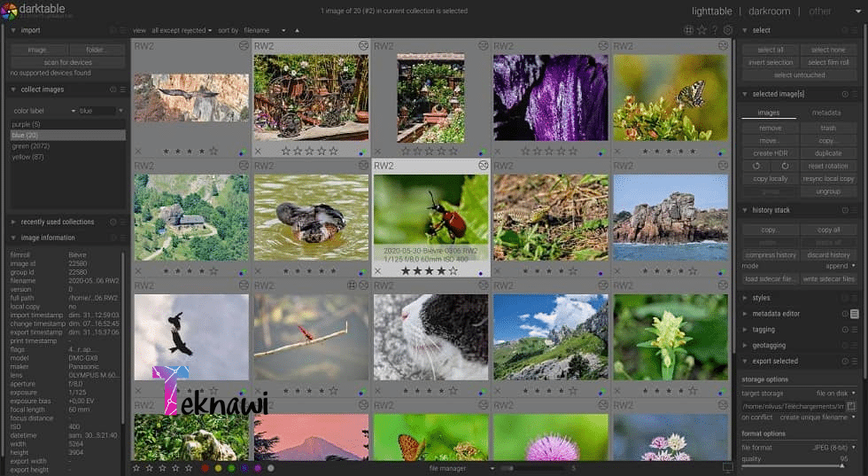Apply first star in bottom rating bar
868x476 pixels.
coord(136,468)
